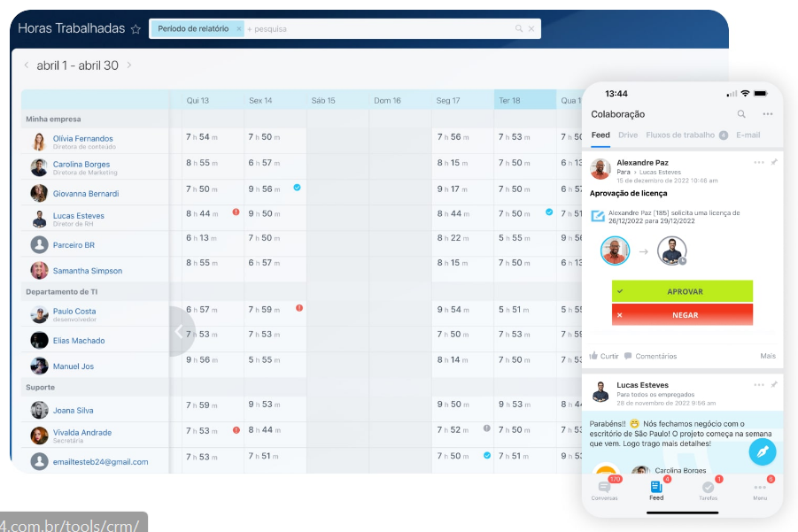Switch to the Drive tab
Image resolution: width=798 pixels, height=532 pixels.
click(627, 135)
